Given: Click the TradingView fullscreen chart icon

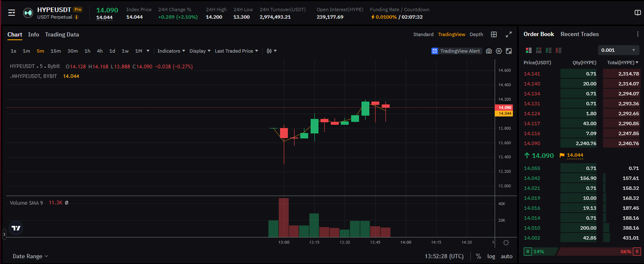Looking at the screenshot, I should coord(509,51).
